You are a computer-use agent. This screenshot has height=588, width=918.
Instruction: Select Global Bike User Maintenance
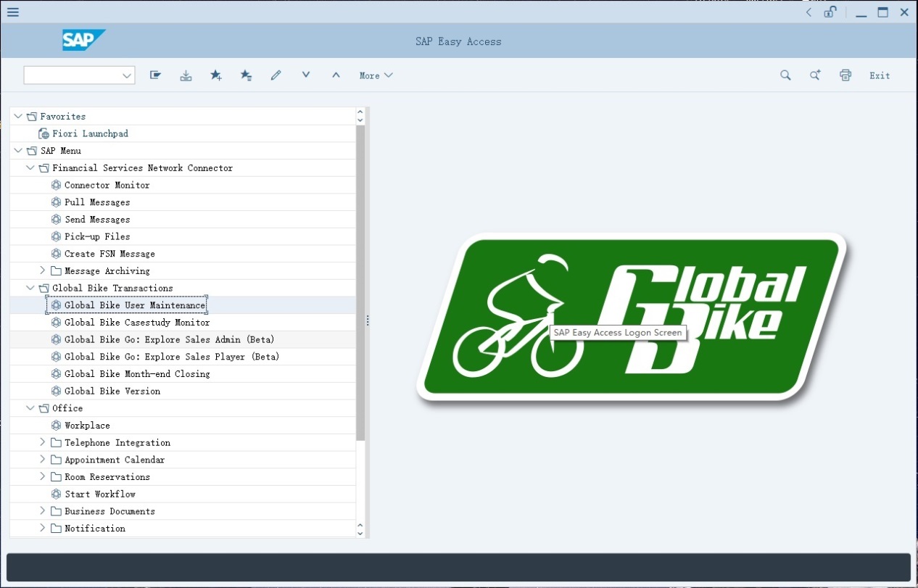coord(135,305)
